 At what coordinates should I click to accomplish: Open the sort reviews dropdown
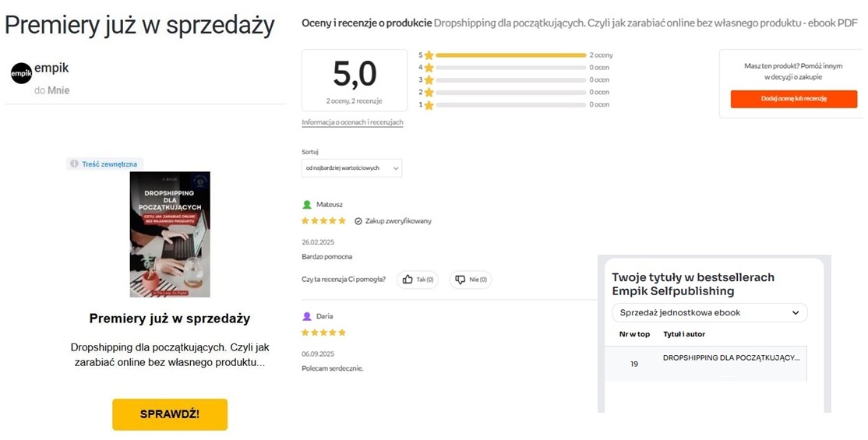click(x=351, y=167)
